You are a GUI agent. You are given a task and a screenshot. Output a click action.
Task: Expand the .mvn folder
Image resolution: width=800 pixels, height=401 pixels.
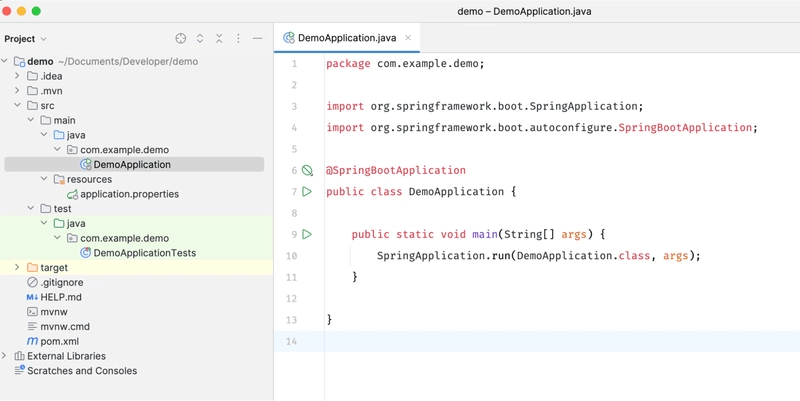[x=17, y=91]
